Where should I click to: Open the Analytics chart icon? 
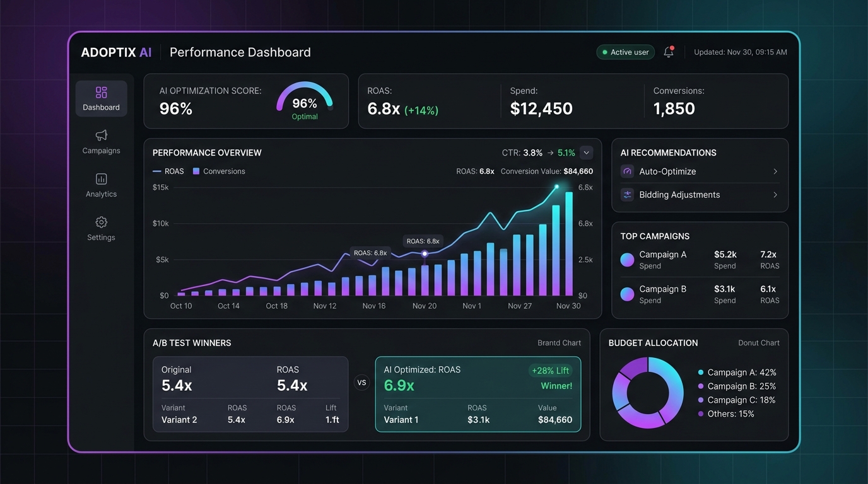tap(101, 179)
